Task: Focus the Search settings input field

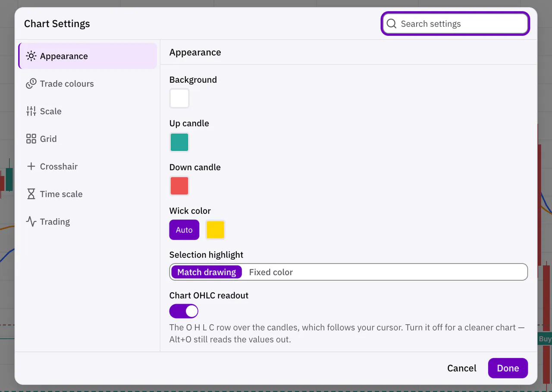Action: click(x=455, y=24)
